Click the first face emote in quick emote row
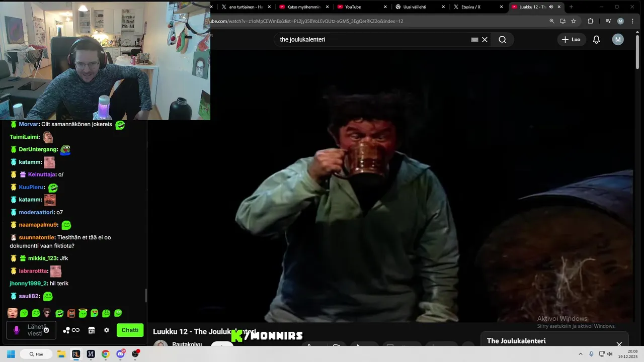This screenshot has width=644, height=362. [13, 313]
